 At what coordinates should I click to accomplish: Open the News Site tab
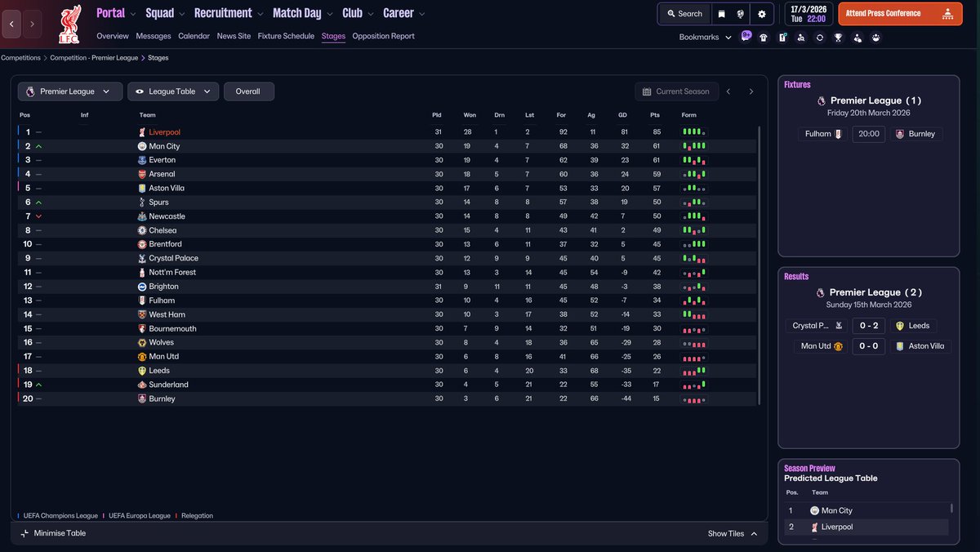[234, 36]
